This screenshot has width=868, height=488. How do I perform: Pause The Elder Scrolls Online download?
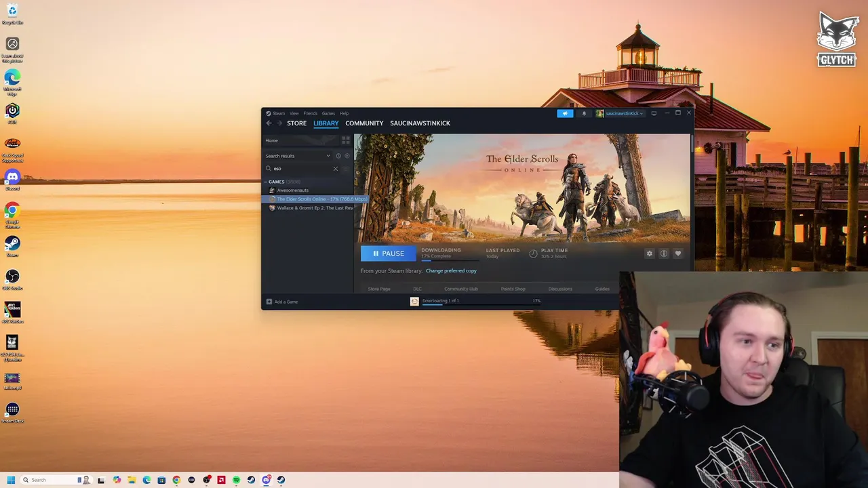click(x=389, y=253)
